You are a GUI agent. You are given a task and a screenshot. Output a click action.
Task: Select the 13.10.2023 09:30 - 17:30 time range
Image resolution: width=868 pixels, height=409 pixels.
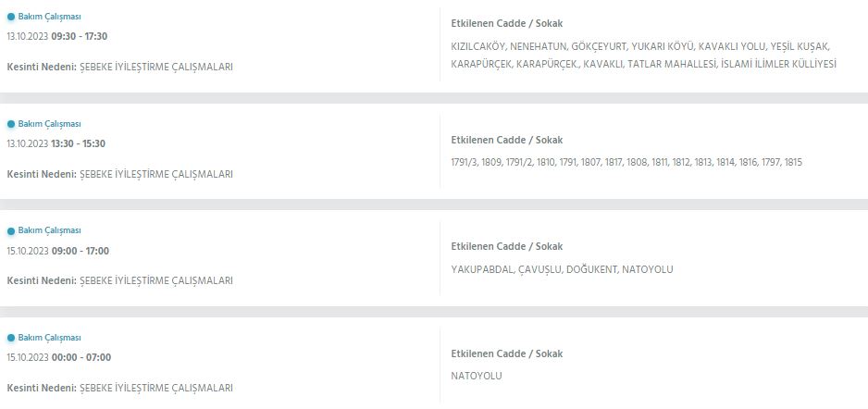(56, 36)
